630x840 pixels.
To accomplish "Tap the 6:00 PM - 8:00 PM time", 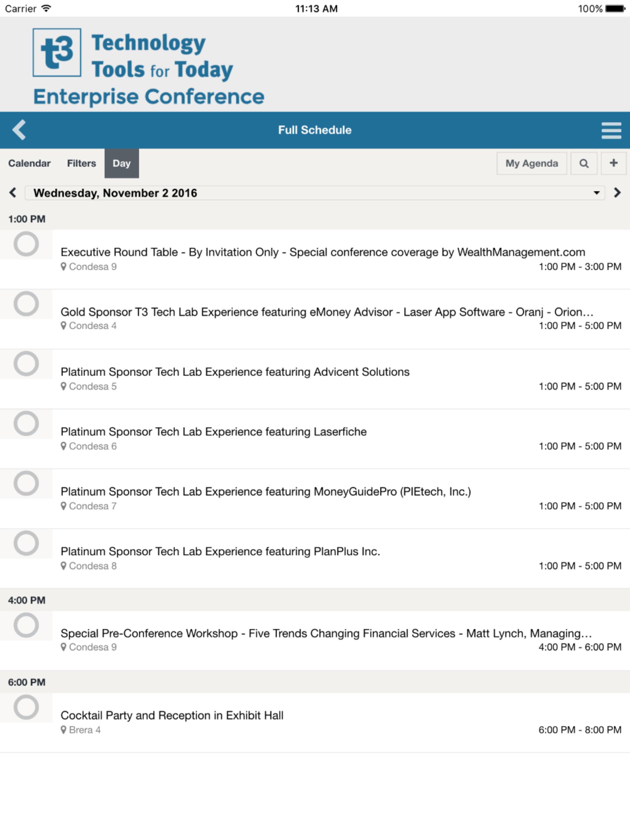I will coord(580,730).
